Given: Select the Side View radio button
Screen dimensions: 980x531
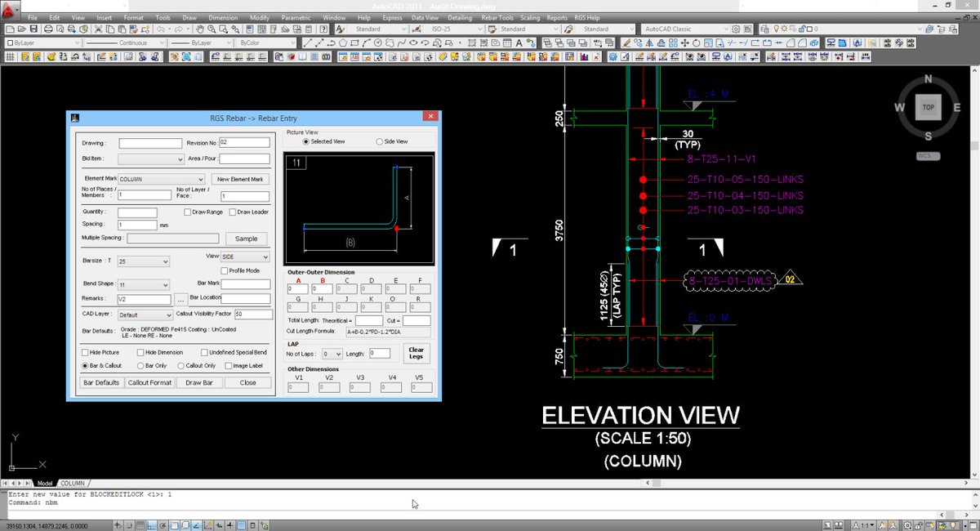Looking at the screenshot, I should (x=379, y=141).
